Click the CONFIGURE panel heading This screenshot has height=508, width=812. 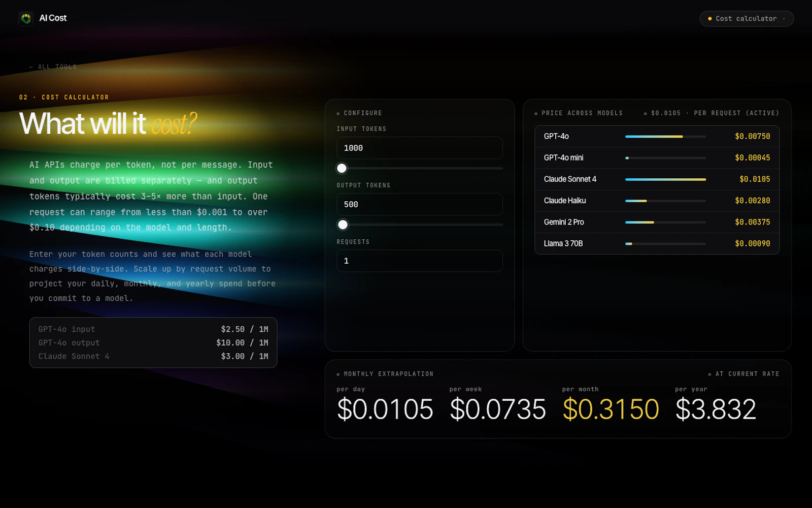362,113
